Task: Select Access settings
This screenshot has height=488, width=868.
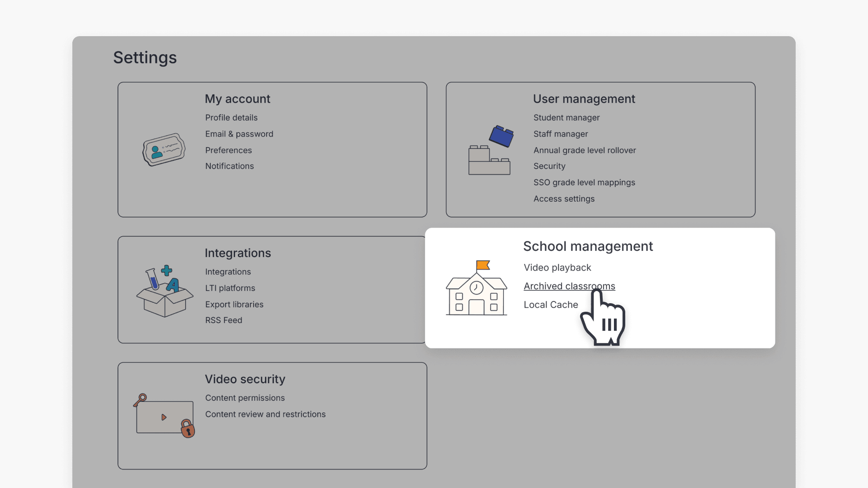Action: (x=564, y=198)
